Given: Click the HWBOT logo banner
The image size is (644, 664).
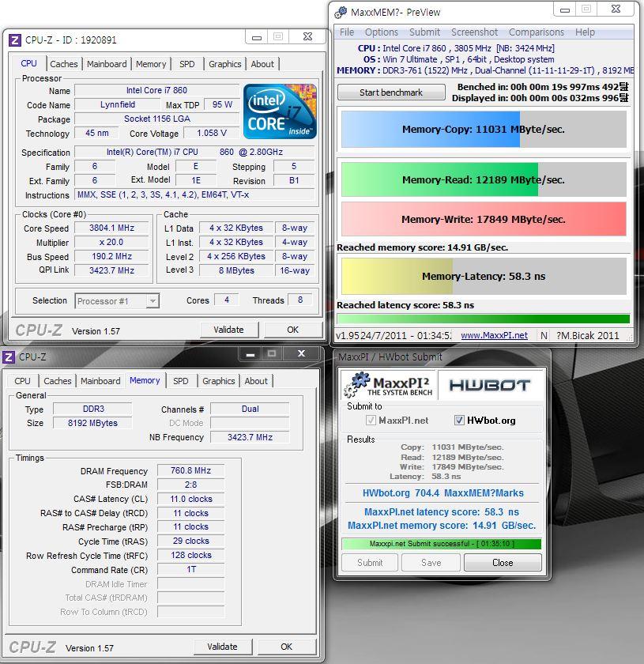Looking at the screenshot, I should click(490, 385).
